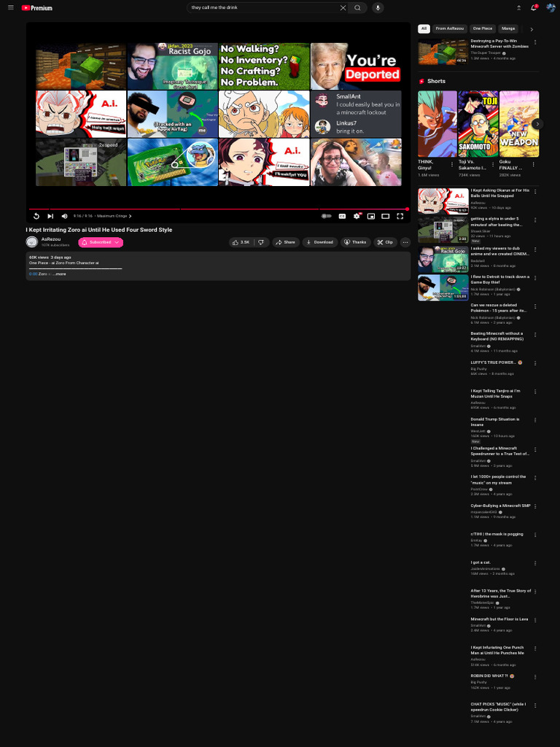Open menu for Minecraft but Floor is Lava
This screenshot has width=560, height=747.
pos(535,620)
